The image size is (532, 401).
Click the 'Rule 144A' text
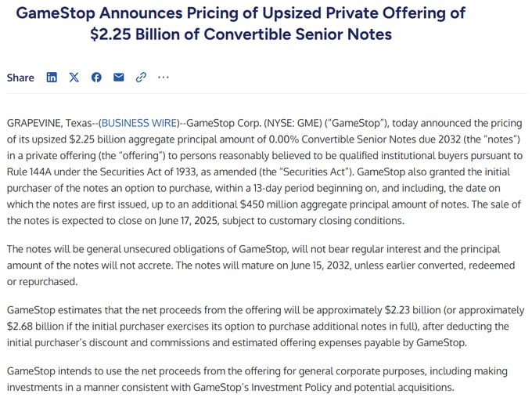(x=29, y=172)
